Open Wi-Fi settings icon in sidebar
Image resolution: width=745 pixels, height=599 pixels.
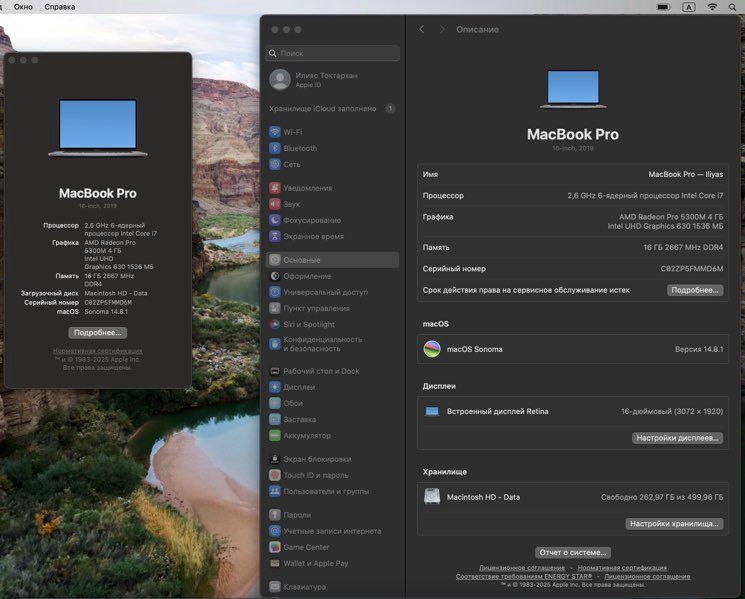[275, 132]
